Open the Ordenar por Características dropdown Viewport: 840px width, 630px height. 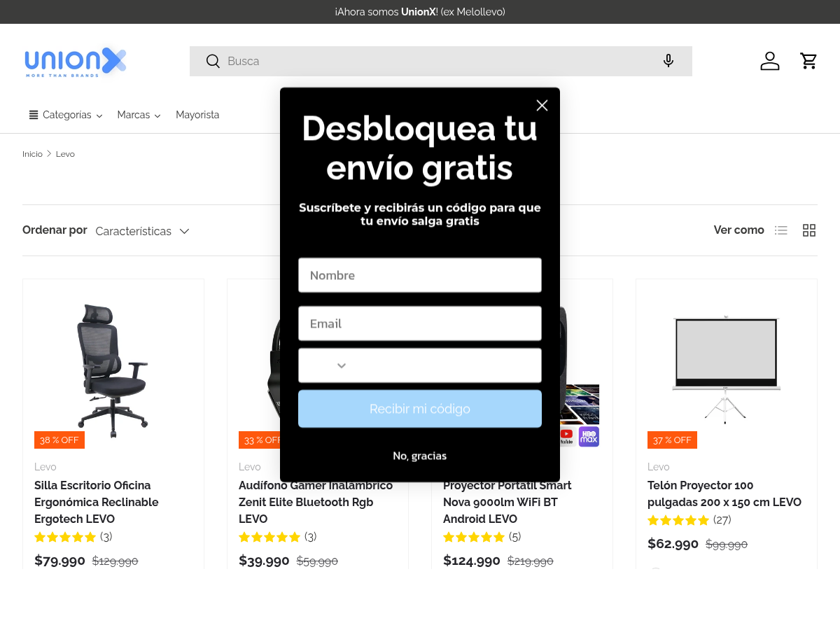pyautogui.click(x=143, y=231)
